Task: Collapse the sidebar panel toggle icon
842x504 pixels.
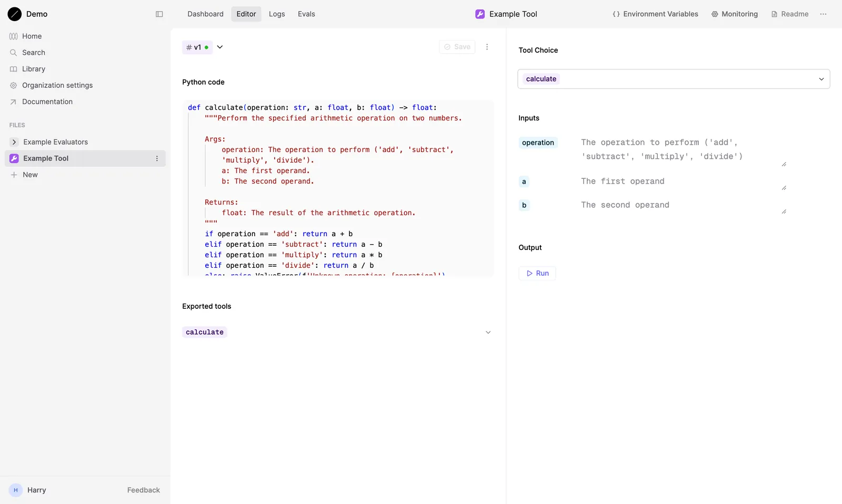Action: (x=159, y=14)
